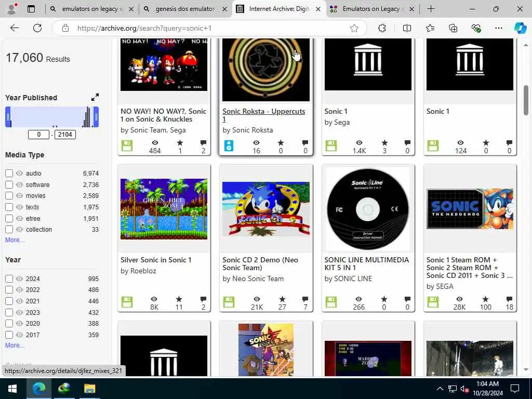
Task: Open Sonic 1 Steam ROM item title
Action: (469, 268)
